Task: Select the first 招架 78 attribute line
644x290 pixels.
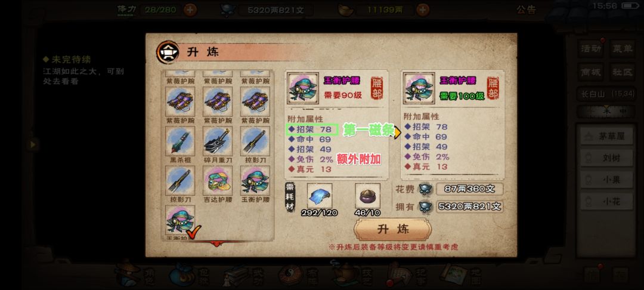Action: tap(312, 129)
